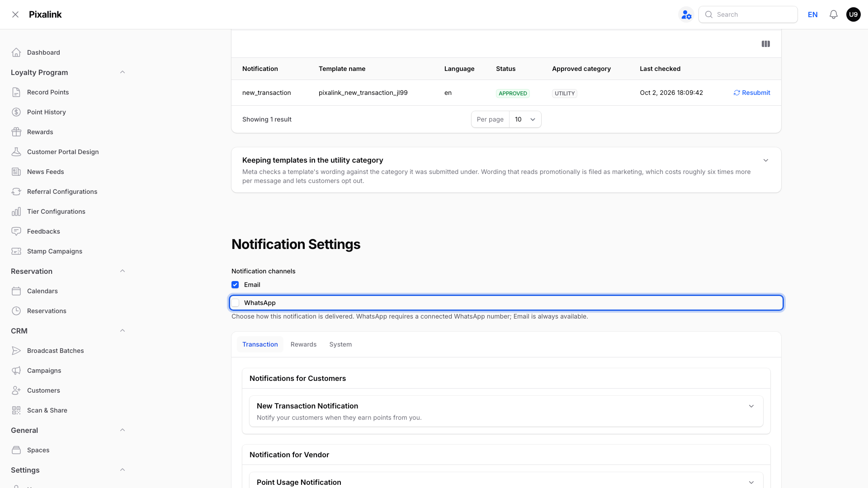Open Customers in the sidebar
868x488 pixels.
43,390
